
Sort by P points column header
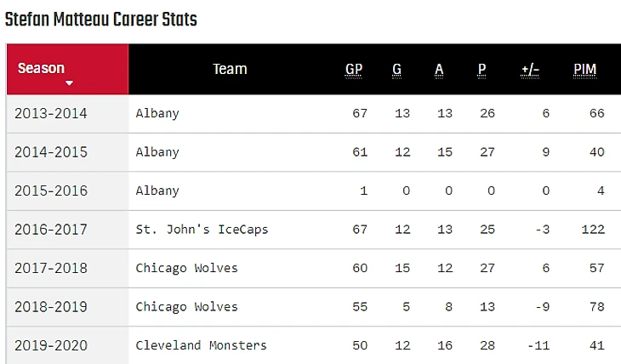pos(481,69)
